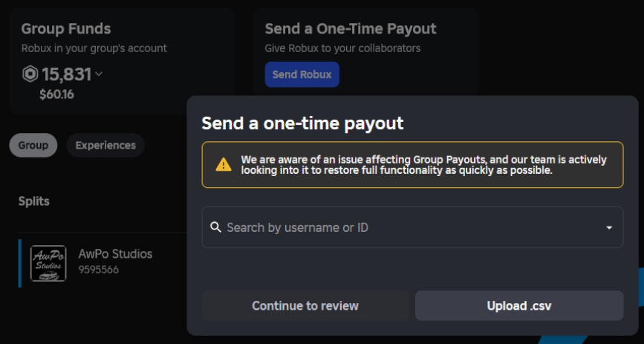644x344 pixels.
Task: Click the AwPo Studios logo thumbnail
Action: pyautogui.click(x=48, y=264)
